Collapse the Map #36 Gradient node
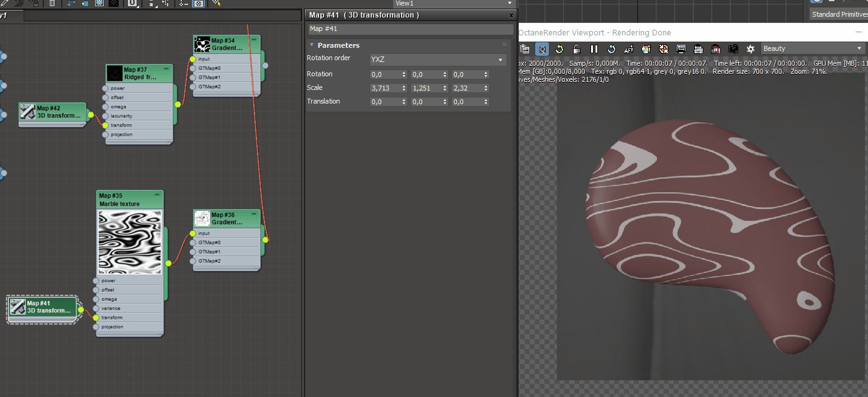The image size is (868, 397). click(x=254, y=213)
